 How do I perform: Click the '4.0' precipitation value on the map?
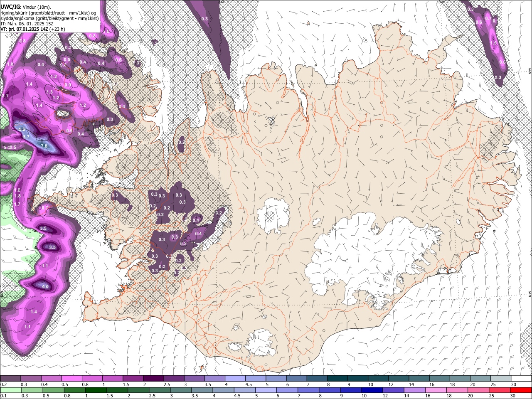point(45,286)
